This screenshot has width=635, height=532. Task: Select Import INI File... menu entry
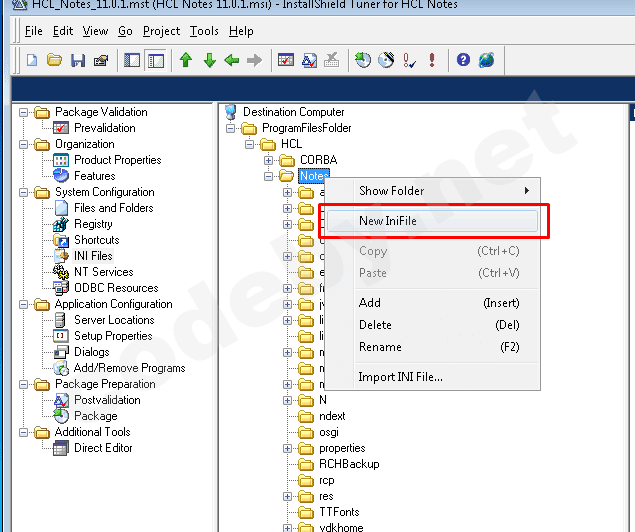pos(400,377)
